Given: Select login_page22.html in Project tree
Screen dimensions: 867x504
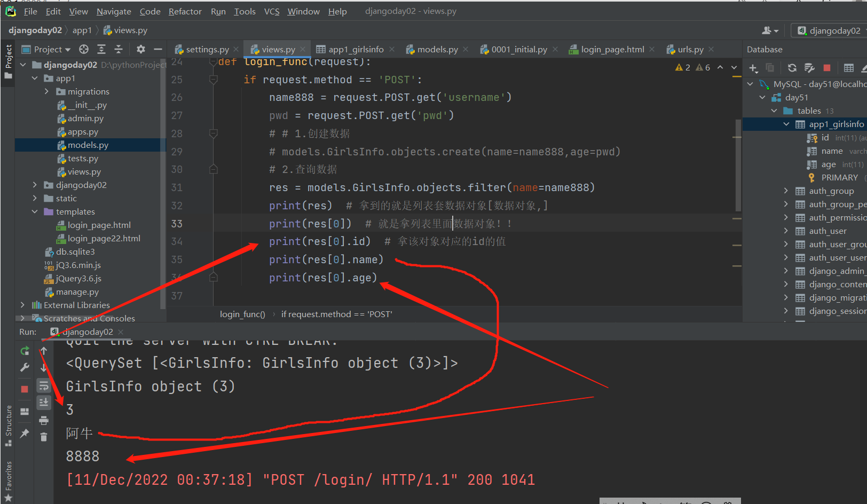Looking at the screenshot, I should tap(104, 239).
